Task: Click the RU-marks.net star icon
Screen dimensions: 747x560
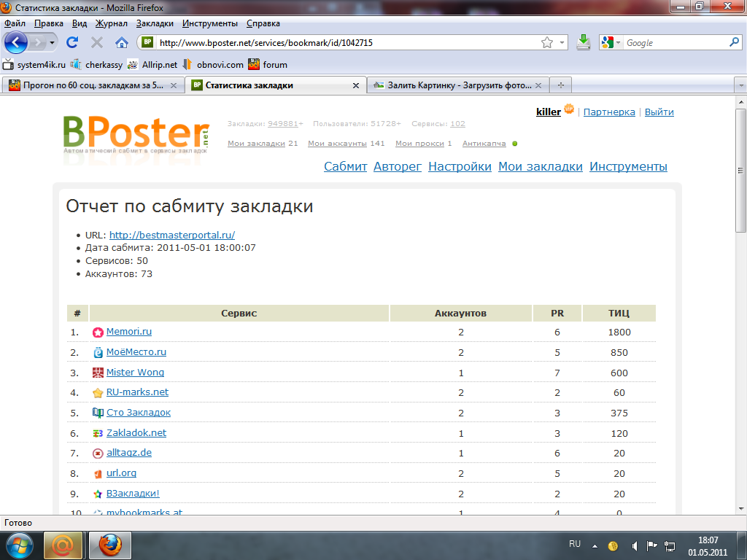Action: (x=98, y=393)
